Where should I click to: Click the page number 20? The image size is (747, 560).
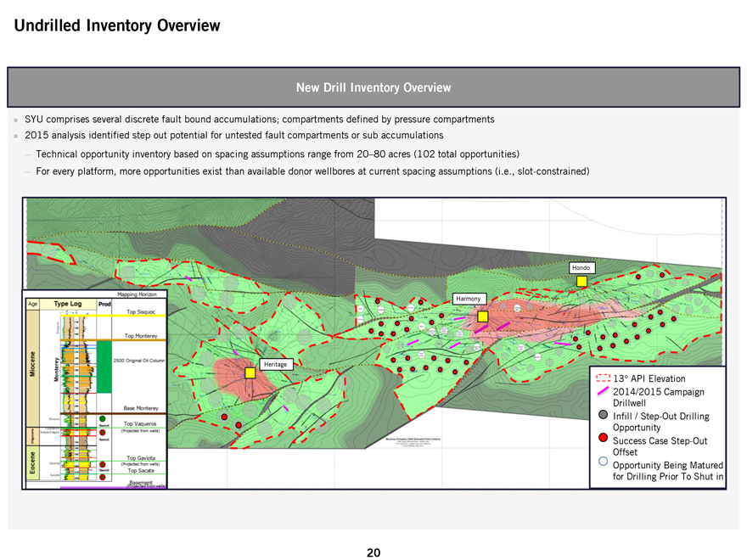373,552
